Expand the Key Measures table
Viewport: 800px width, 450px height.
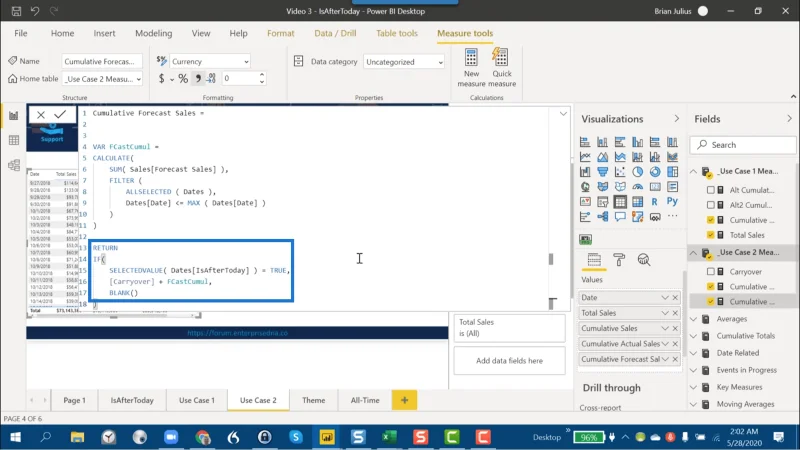coord(693,387)
